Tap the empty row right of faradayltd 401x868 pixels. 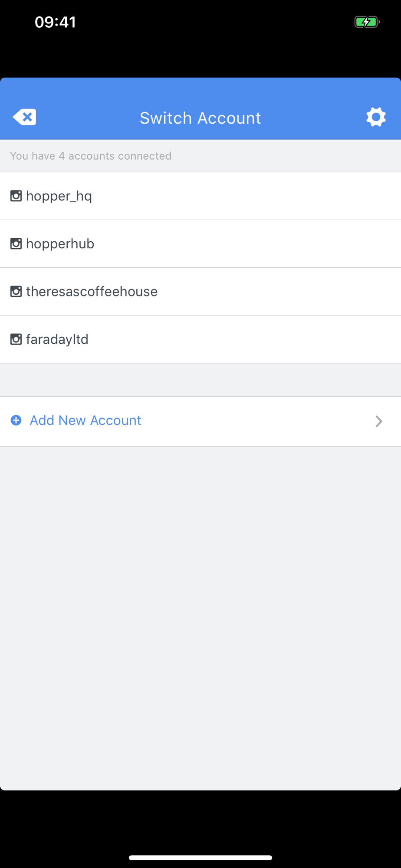point(260,339)
